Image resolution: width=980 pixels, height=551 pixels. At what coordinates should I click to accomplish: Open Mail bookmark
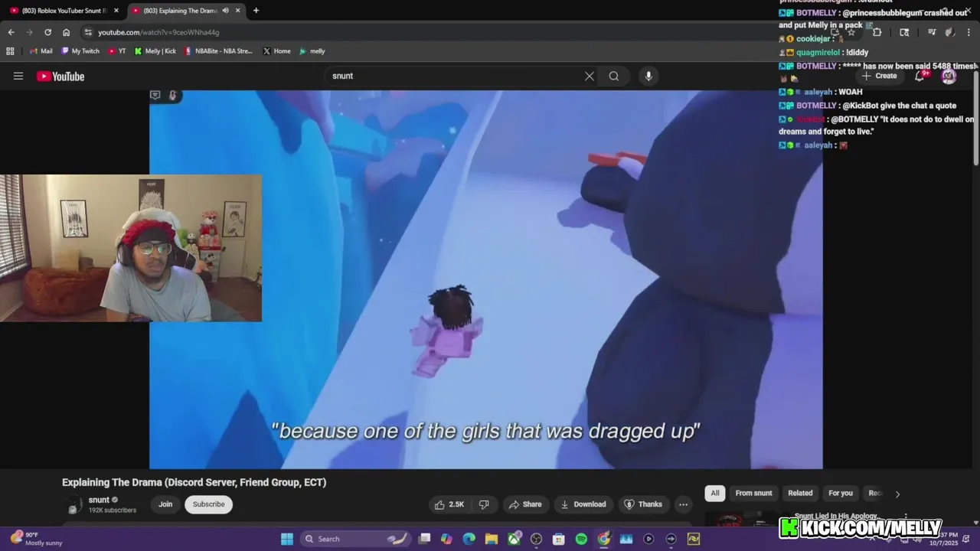[41, 51]
